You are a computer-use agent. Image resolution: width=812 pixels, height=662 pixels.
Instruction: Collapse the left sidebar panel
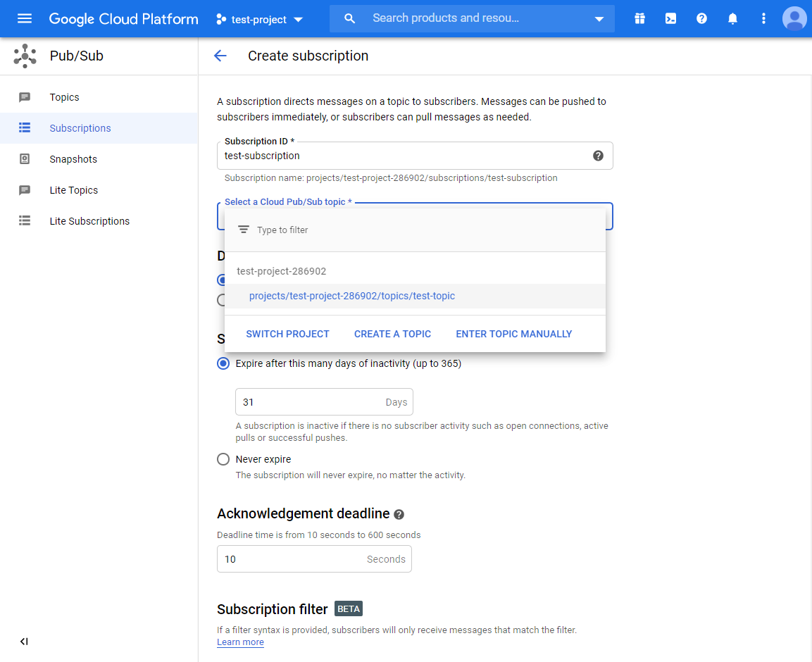pos(24,642)
